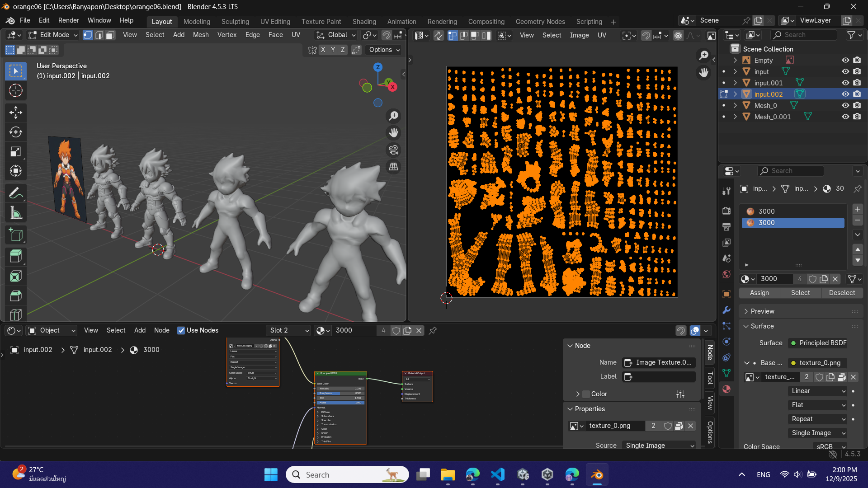Select the Measure tool
868x488 pixels.
click(x=16, y=213)
